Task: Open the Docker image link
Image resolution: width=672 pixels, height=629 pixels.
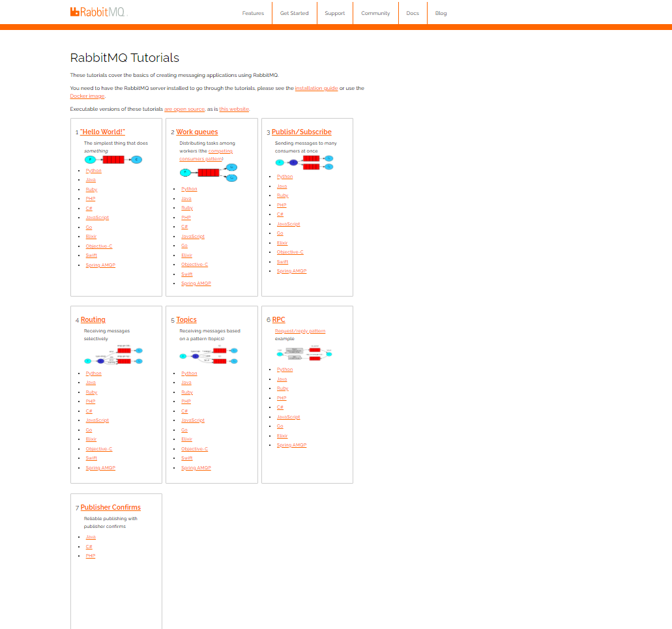Action: pyautogui.click(x=87, y=96)
